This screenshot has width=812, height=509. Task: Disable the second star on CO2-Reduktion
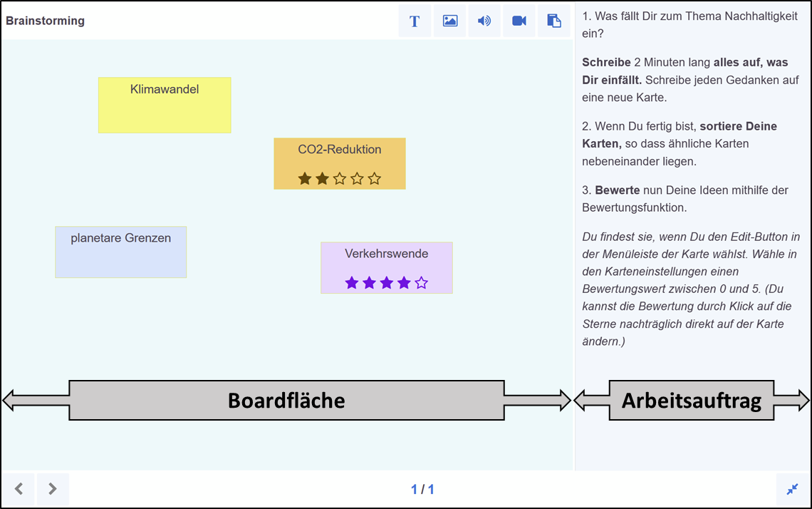click(x=322, y=179)
